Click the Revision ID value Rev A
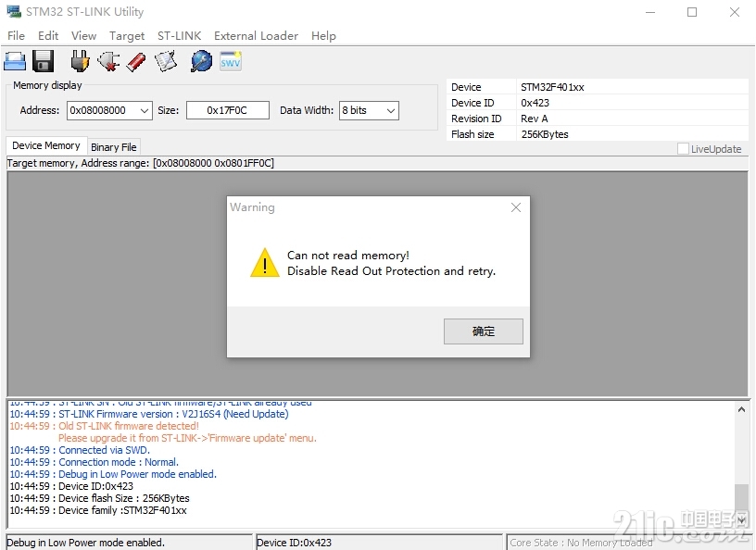756x550 pixels. (x=535, y=119)
